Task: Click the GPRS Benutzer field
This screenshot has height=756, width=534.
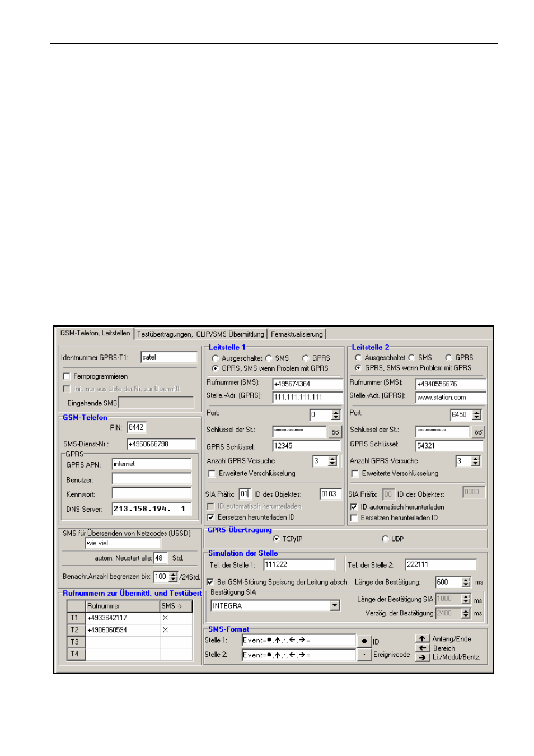Action: tap(152, 479)
